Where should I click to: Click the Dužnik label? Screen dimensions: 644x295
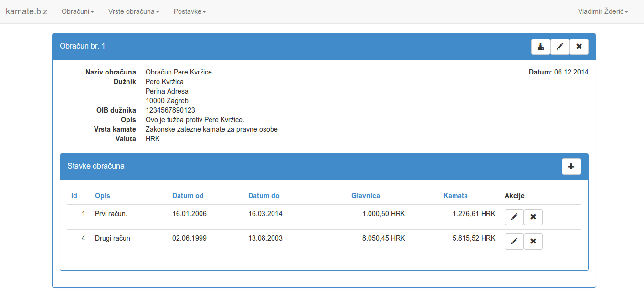pyautogui.click(x=125, y=82)
